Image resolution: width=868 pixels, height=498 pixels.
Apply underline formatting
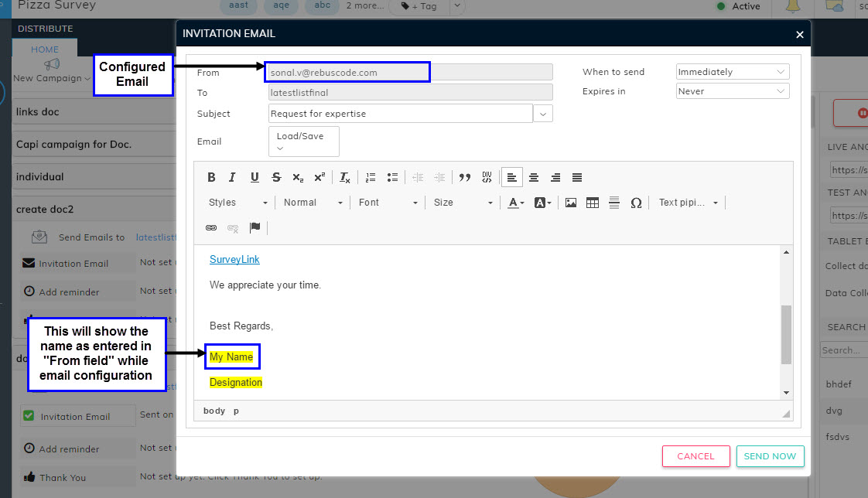(x=254, y=177)
